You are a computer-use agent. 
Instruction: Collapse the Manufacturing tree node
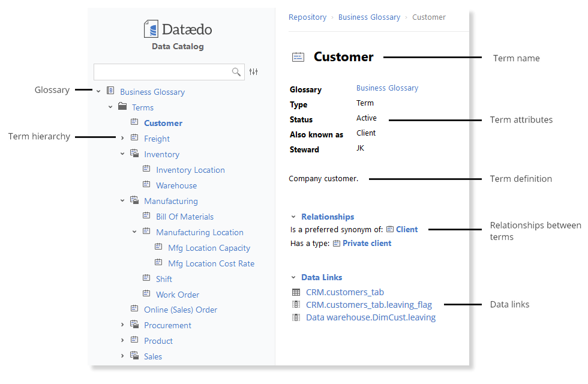click(122, 200)
